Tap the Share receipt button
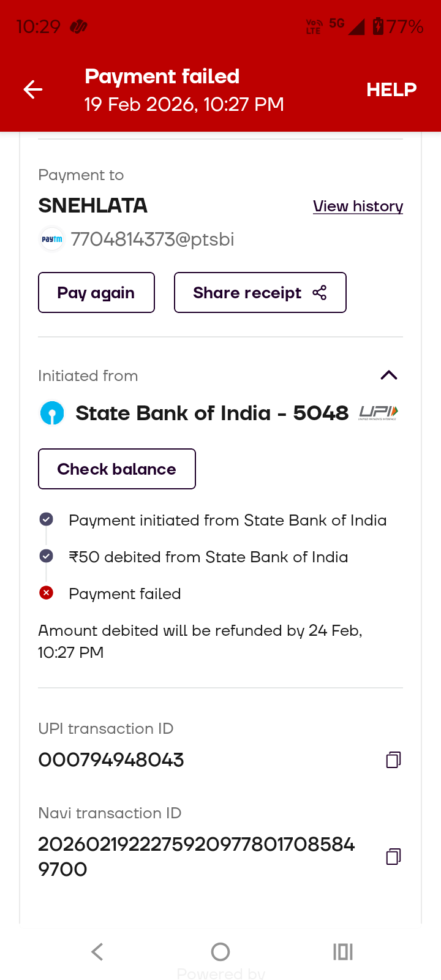Image resolution: width=441 pixels, height=980 pixels. click(x=260, y=293)
